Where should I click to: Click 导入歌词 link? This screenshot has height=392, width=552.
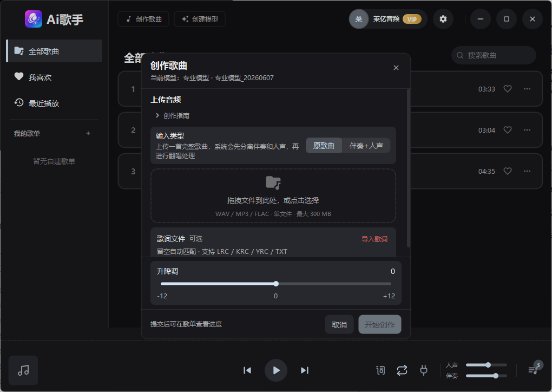[374, 239]
